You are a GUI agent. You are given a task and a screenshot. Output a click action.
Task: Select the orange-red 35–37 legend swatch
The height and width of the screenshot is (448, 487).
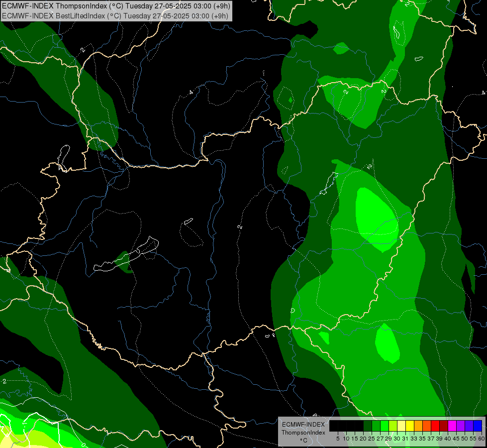tap(427, 426)
